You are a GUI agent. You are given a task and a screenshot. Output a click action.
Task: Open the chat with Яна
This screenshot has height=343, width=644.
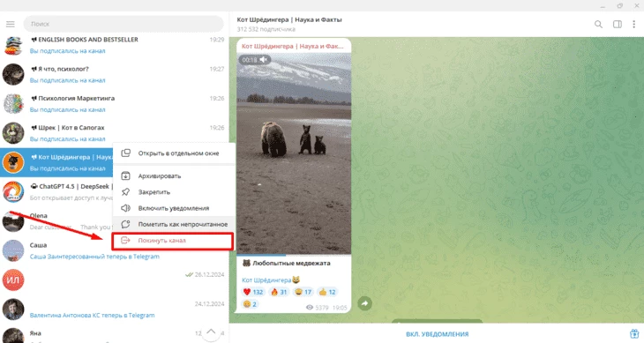point(114,334)
